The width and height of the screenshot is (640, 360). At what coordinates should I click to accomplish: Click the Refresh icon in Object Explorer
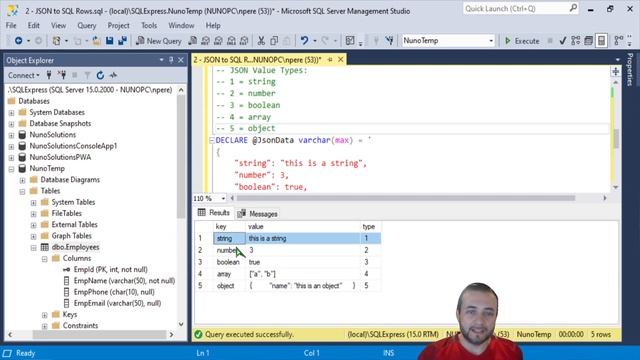[x=100, y=75]
